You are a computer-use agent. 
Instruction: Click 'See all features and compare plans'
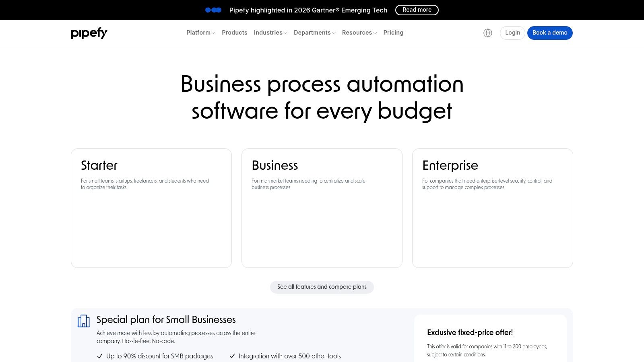(x=322, y=287)
